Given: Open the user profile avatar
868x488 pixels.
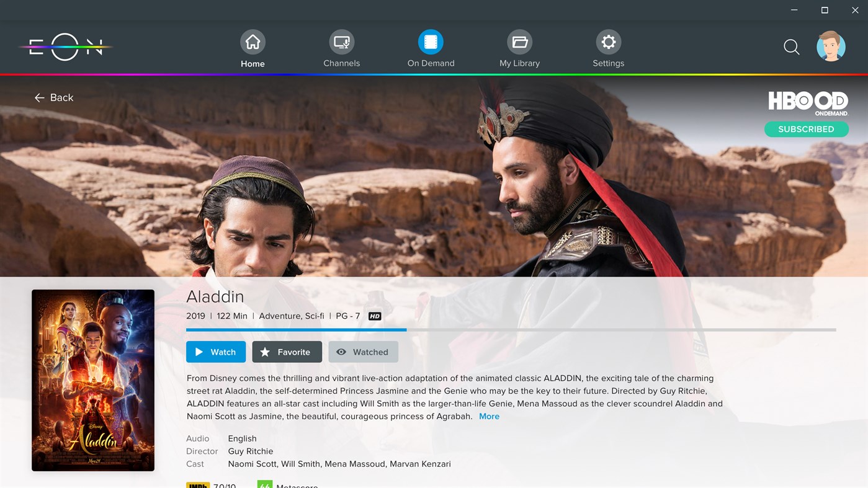Looking at the screenshot, I should (831, 47).
